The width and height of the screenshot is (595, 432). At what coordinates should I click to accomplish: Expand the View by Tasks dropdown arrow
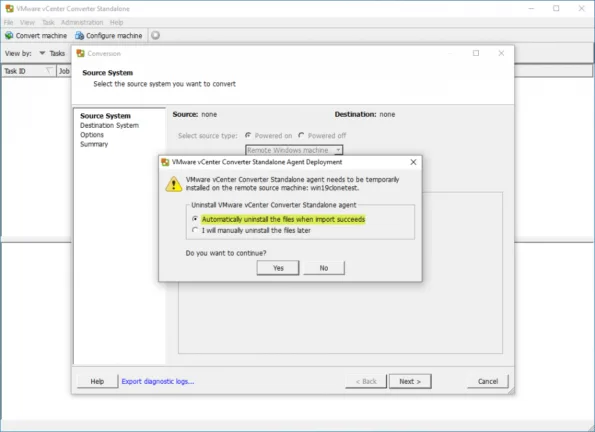(x=42, y=53)
